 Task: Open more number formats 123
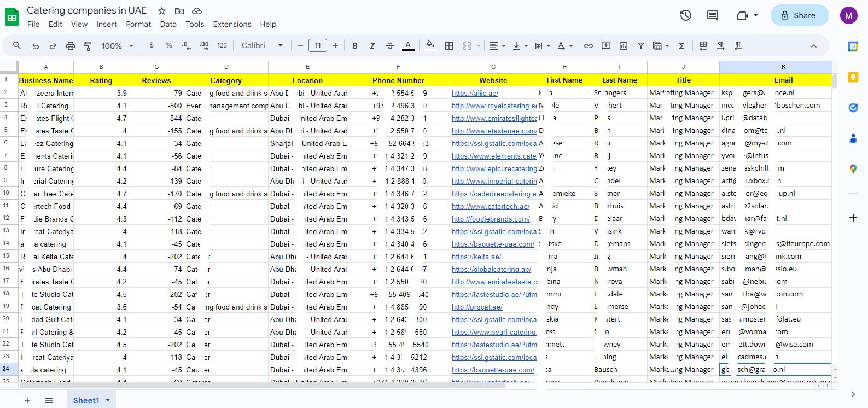pyautogui.click(x=222, y=45)
